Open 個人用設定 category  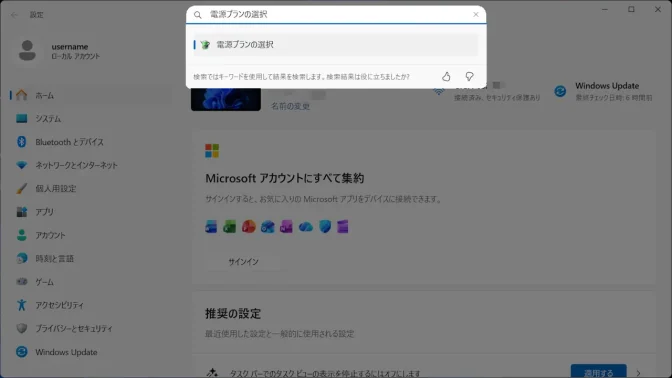coord(92,189)
